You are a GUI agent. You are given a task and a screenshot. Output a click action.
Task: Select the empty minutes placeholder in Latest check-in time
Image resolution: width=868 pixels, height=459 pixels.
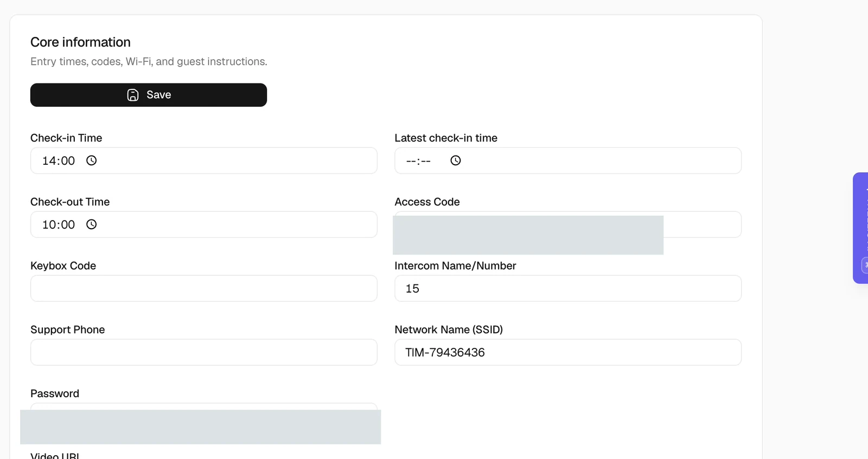tap(426, 161)
